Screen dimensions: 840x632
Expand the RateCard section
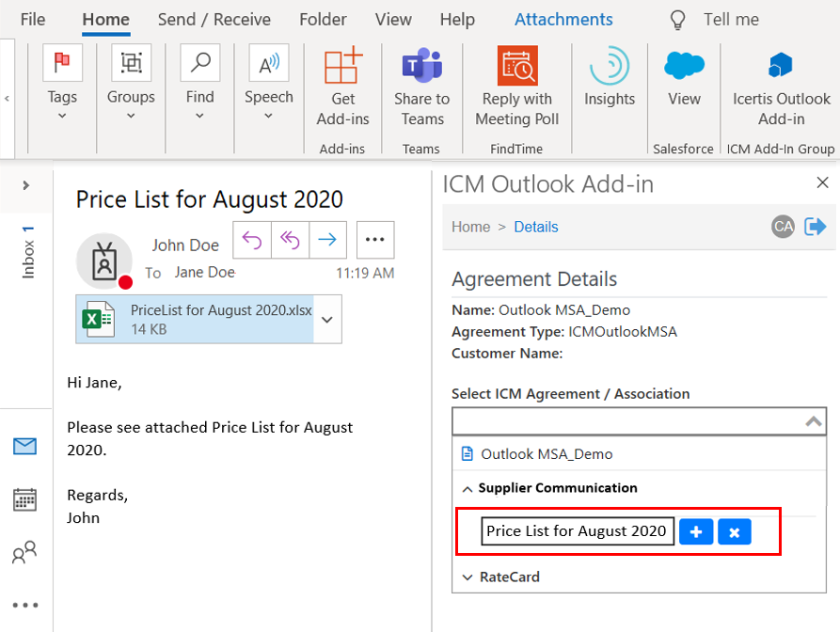tap(468, 577)
